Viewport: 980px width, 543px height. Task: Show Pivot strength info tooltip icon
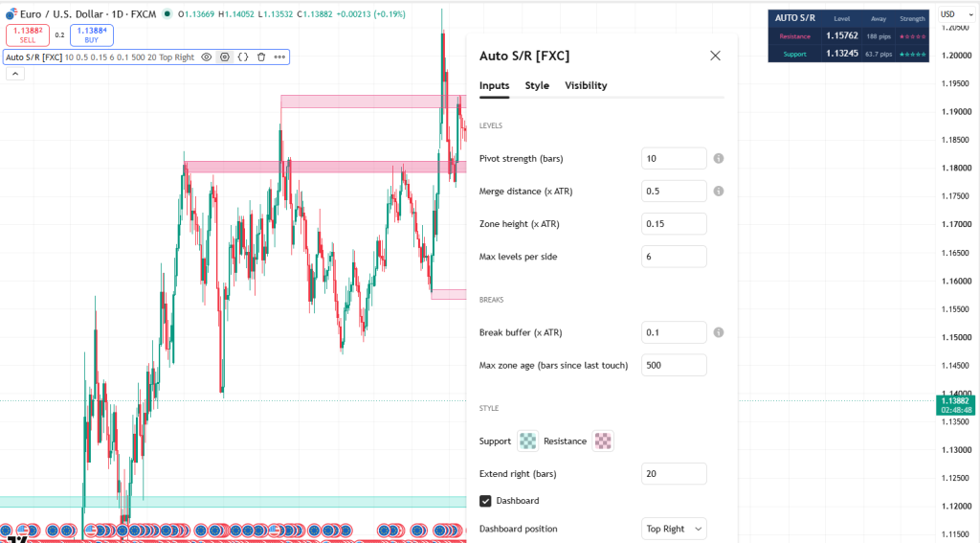click(x=719, y=158)
